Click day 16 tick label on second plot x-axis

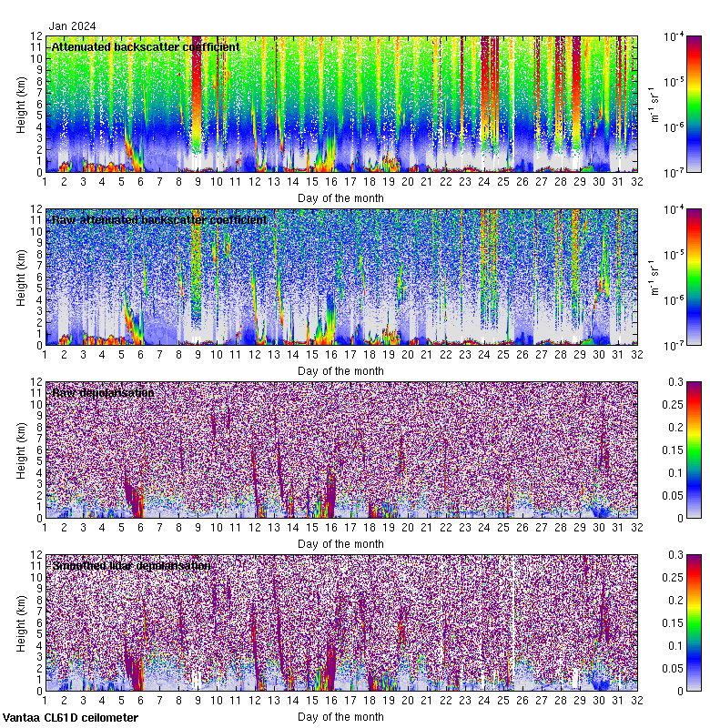click(x=331, y=354)
